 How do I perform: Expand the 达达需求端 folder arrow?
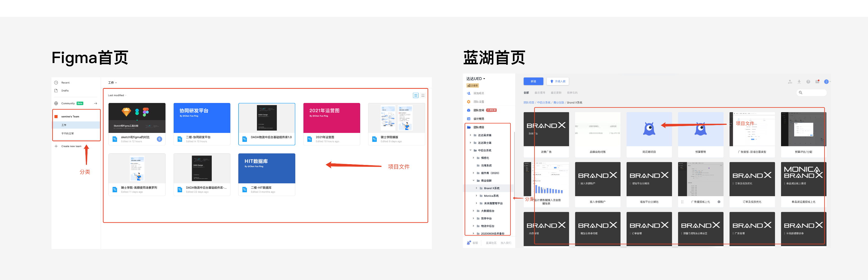click(x=471, y=135)
